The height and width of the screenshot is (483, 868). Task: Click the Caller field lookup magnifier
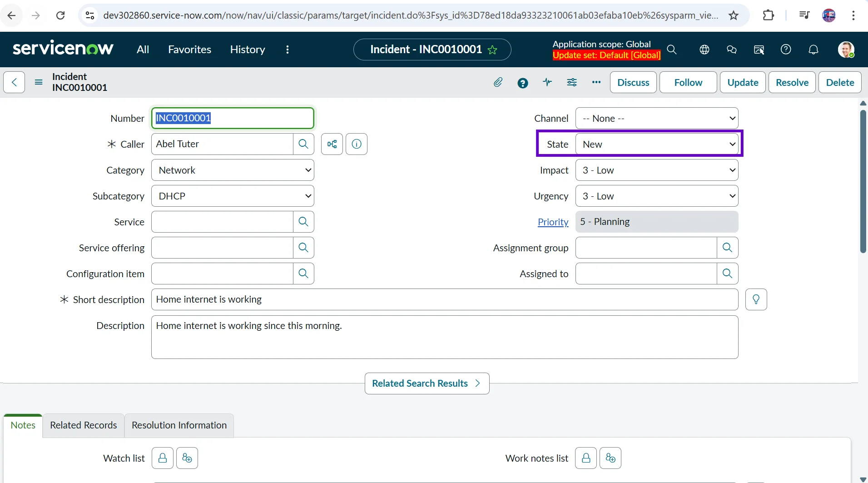click(x=303, y=144)
